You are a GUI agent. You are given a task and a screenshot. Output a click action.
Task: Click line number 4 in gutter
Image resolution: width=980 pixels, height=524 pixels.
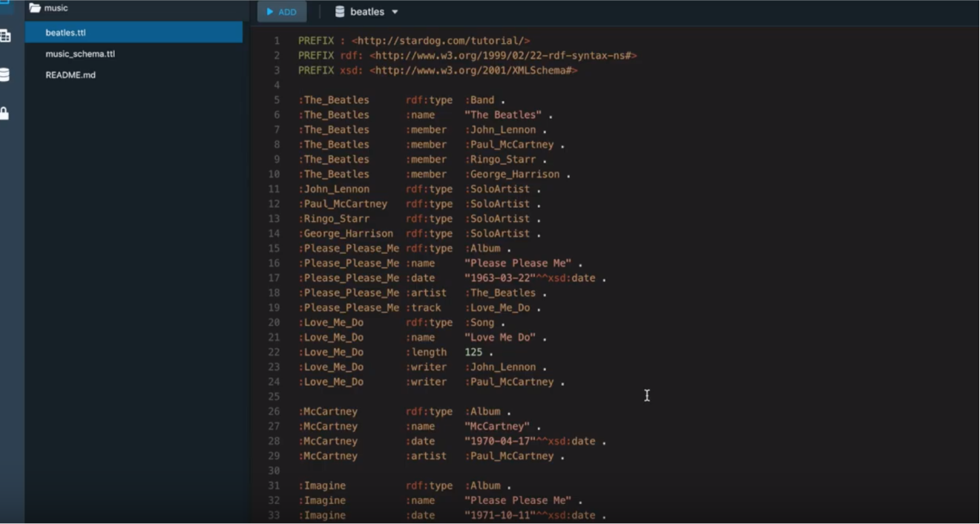[x=277, y=85]
